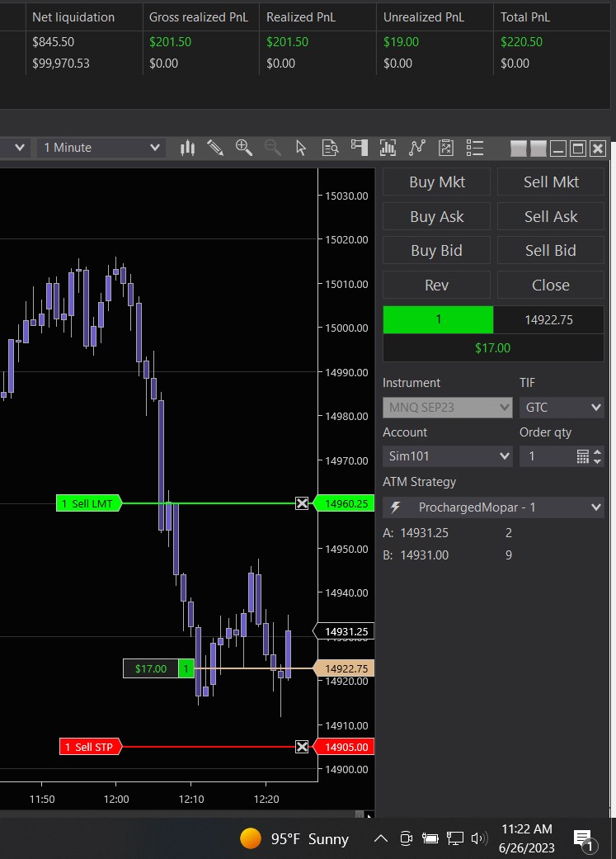Screen dimensions: 616x859
Task: Open the drawing tools pencil icon
Action: (215, 148)
